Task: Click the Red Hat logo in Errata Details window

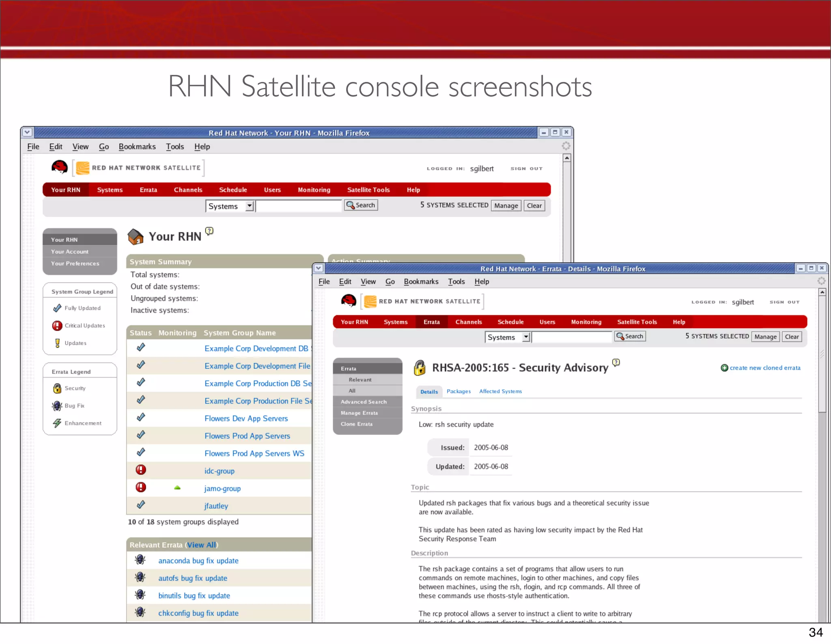Action: 349,301
